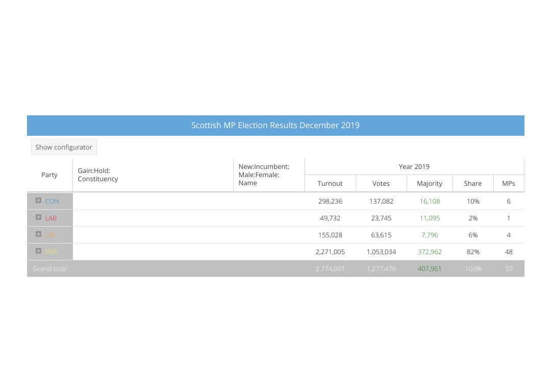
Task: Click the New:Incumbent Male:Female Name header
Action: 269,175
